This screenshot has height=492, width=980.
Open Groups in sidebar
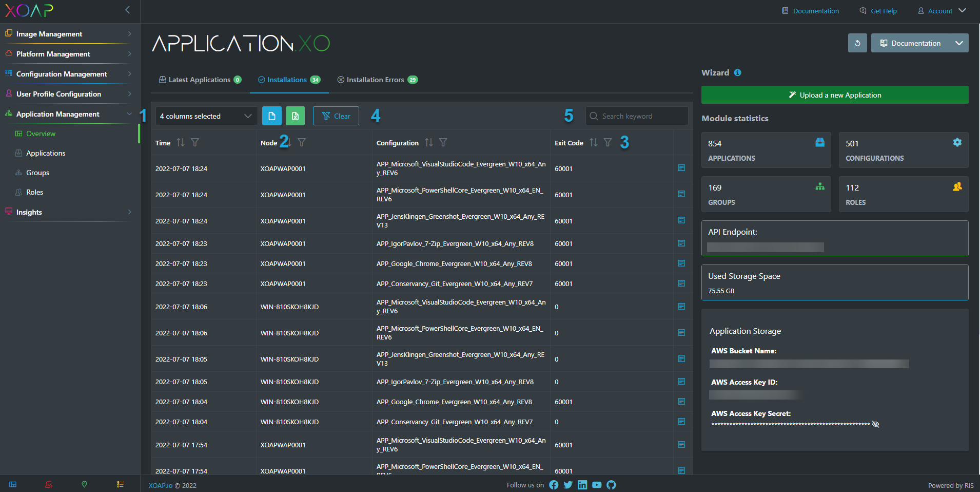(37, 173)
